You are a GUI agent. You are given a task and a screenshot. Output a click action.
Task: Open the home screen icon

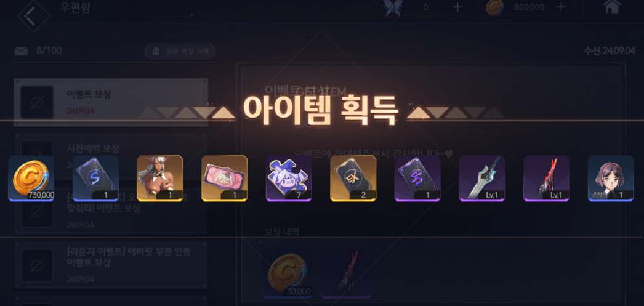611,7
